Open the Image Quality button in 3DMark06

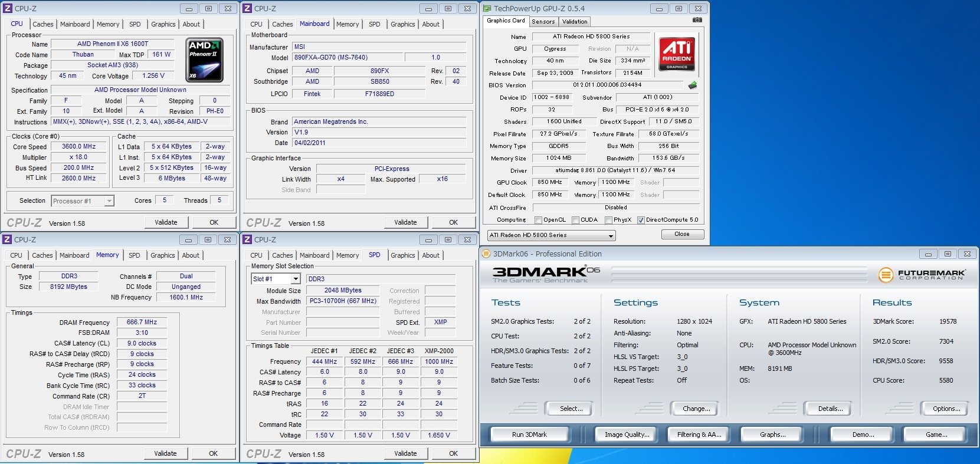coord(627,435)
